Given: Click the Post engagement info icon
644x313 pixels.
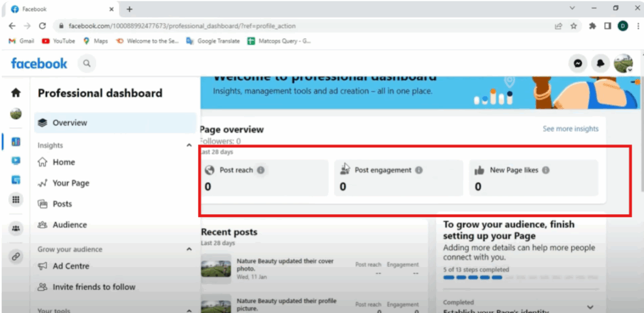Looking at the screenshot, I should (x=418, y=170).
